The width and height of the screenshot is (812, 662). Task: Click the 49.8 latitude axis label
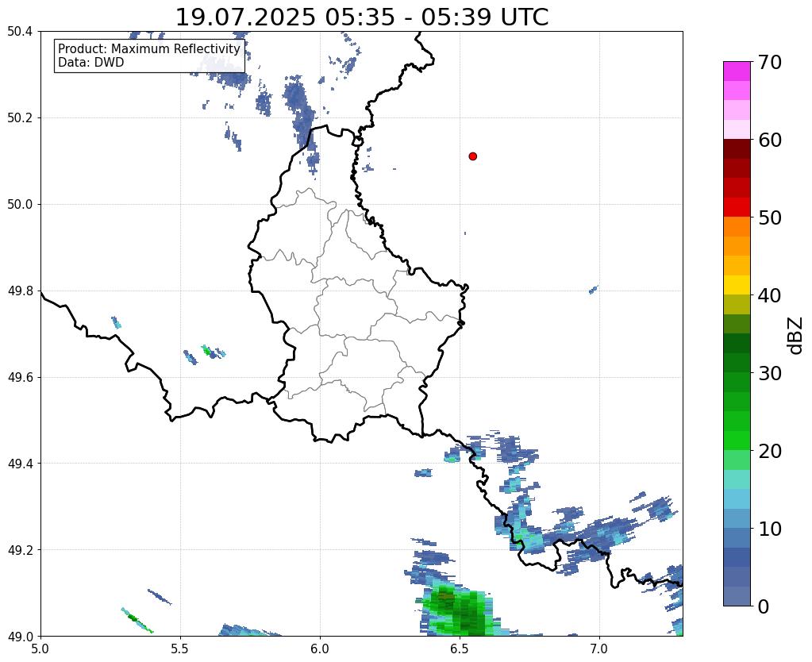click(x=20, y=291)
